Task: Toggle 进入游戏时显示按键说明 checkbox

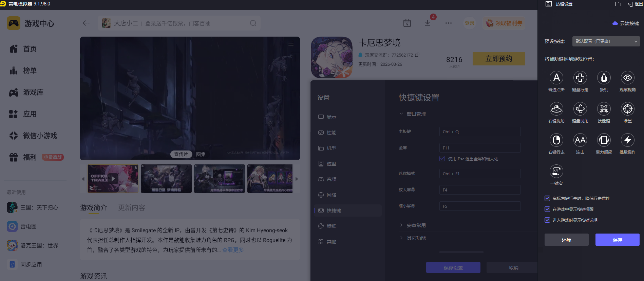Action: click(547, 220)
